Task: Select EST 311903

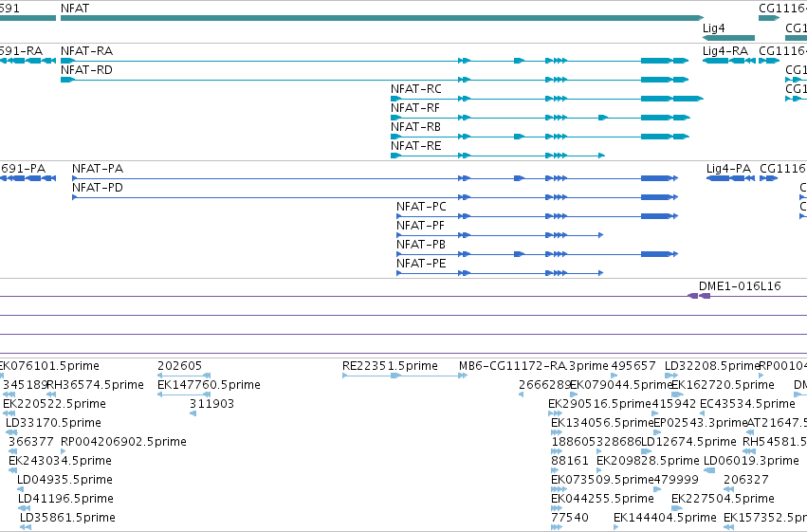Action: pos(211,404)
